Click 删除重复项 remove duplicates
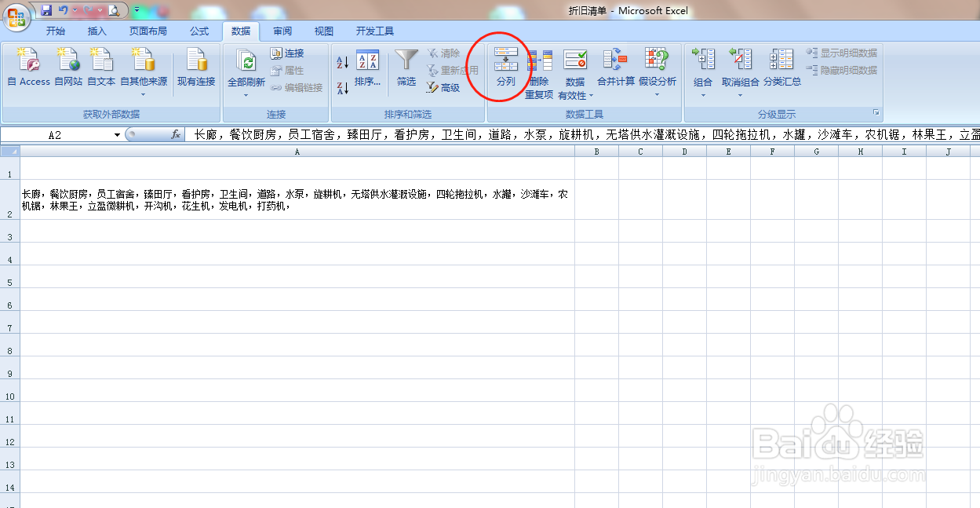980x508 pixels. pos(539,75)
